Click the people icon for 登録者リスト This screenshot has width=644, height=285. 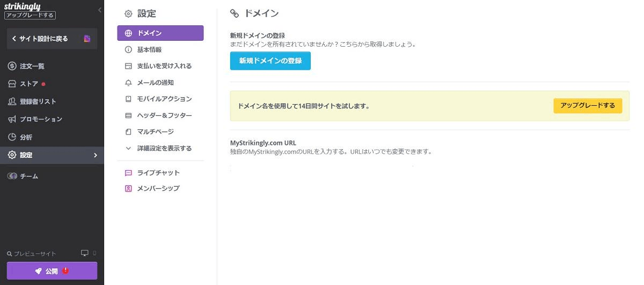click(12, 101)
